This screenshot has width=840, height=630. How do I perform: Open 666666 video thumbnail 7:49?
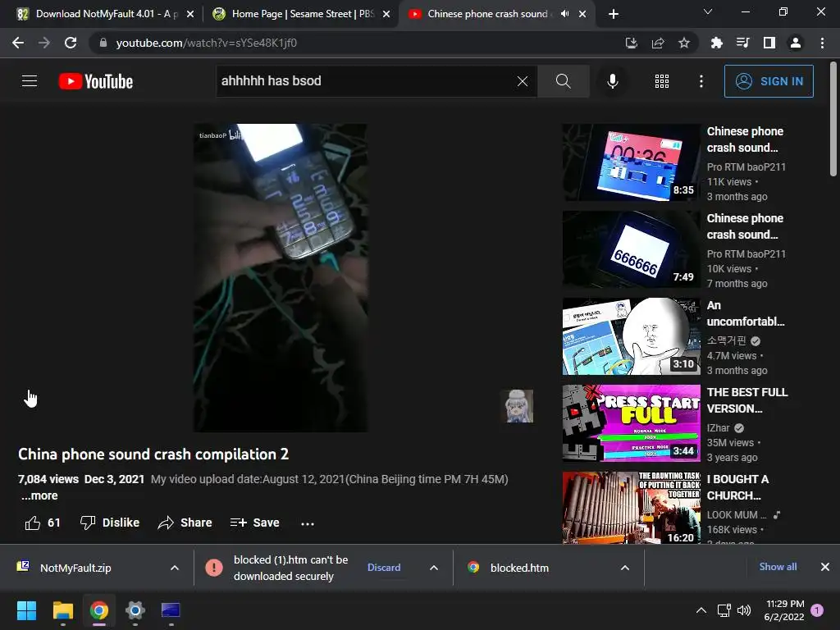pos(631,249)
